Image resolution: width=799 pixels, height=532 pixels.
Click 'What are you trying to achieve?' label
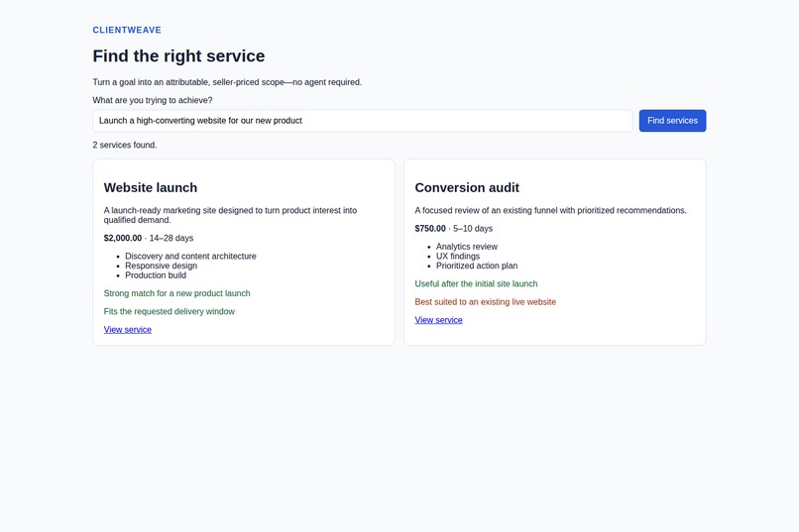pyautogui.click(x=153, y=100)
